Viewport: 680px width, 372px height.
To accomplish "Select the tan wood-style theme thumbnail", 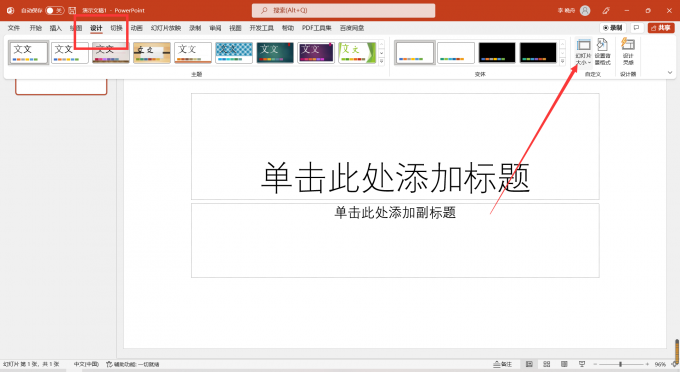I will pyautogui.click(x=152, y=52).
